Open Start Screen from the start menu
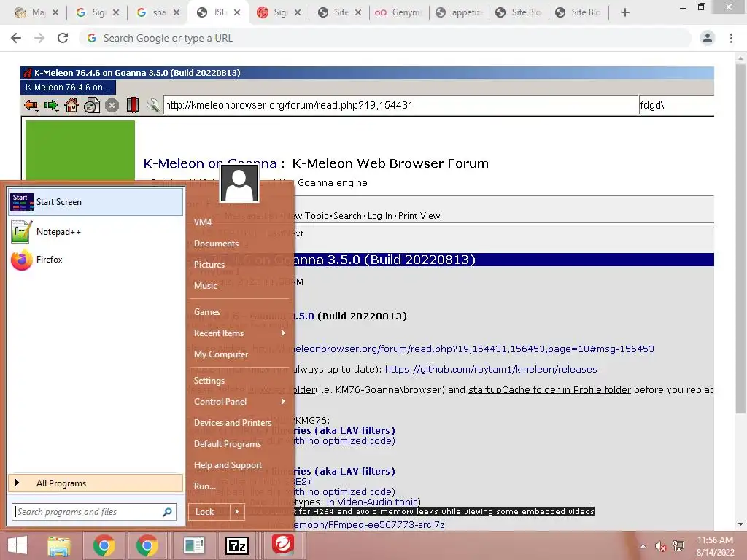Viewport: 747px width, 560px height. 96,202
